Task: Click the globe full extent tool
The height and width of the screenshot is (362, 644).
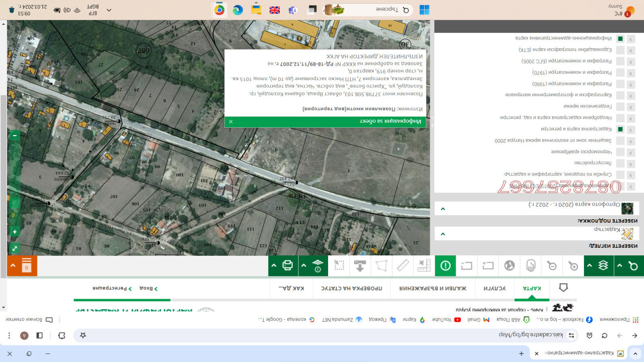Action: point(509,265)
